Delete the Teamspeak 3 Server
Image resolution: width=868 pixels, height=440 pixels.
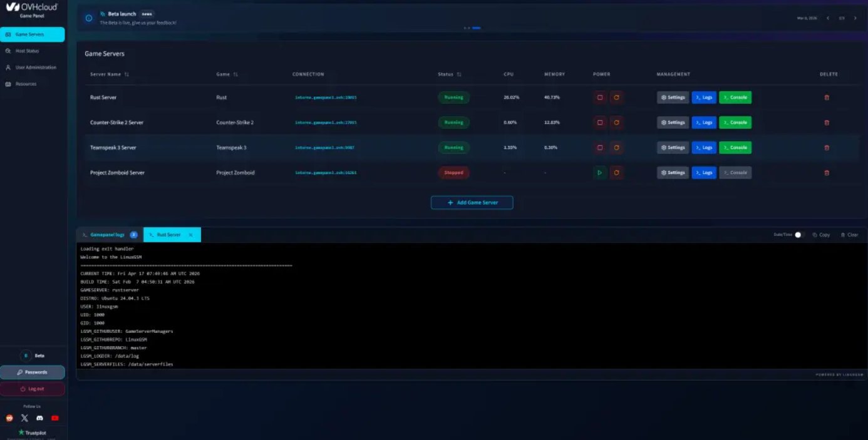point(826,148)
